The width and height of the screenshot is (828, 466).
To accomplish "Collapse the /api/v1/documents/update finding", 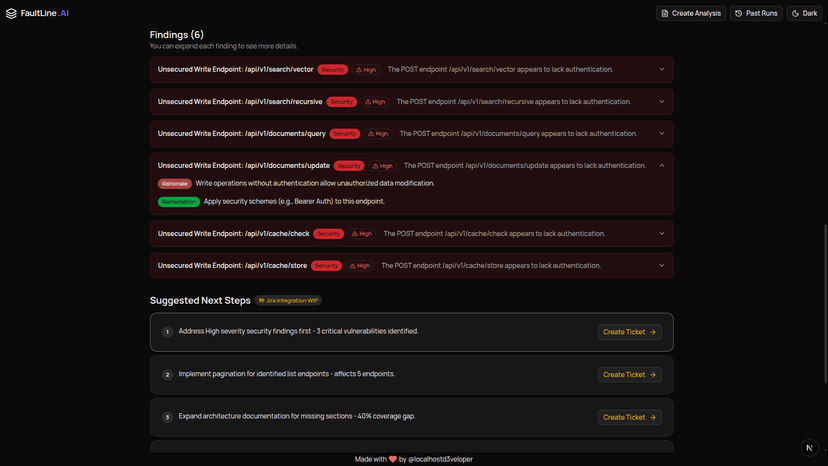I will pos(661,166).
